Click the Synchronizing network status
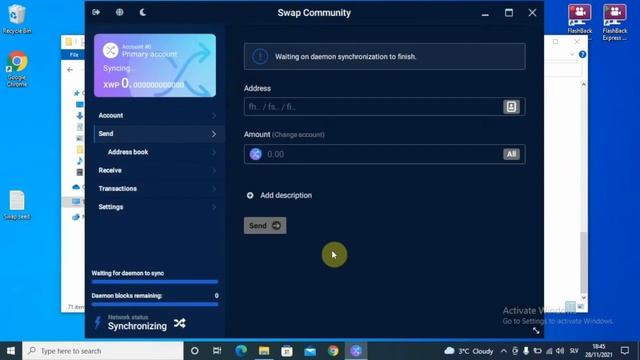 tap(137, 326)
